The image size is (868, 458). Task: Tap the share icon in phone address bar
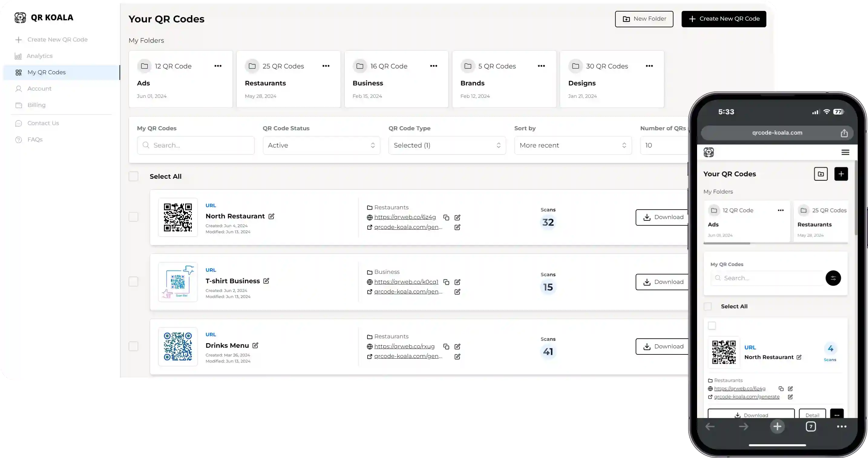click(x=844, y=133)
